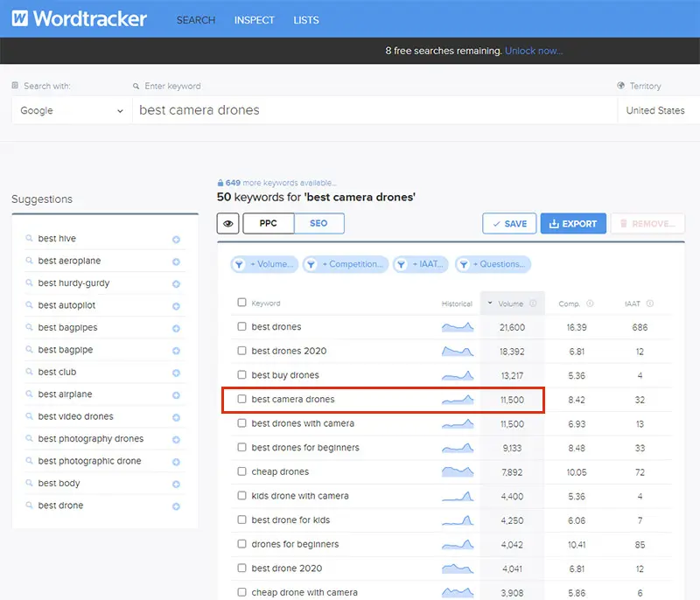Click lock icon by 649 more keywords
Screen dimensions: 700x600
click(x=220, y=183)
